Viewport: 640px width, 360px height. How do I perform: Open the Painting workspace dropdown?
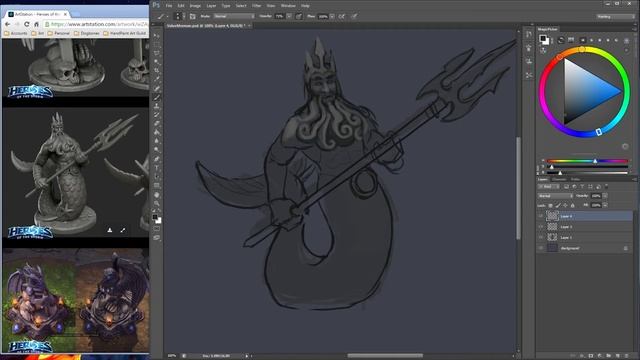pos(615,17)
